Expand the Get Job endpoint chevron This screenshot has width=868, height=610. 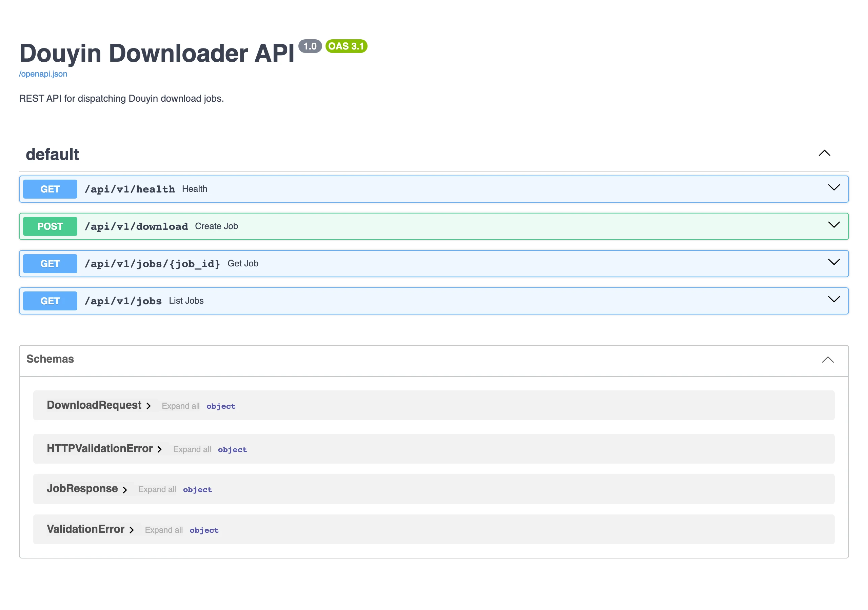(834, 262)
